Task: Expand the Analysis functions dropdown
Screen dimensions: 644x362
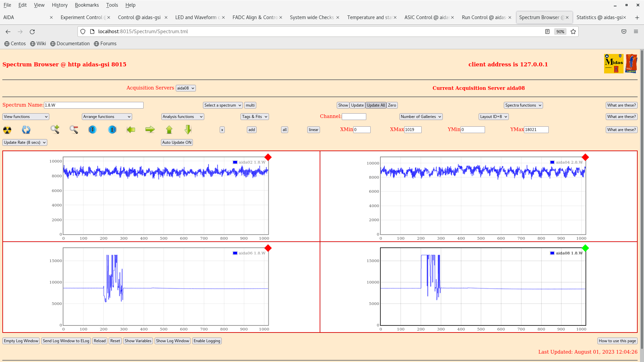Action: [182, 117]
